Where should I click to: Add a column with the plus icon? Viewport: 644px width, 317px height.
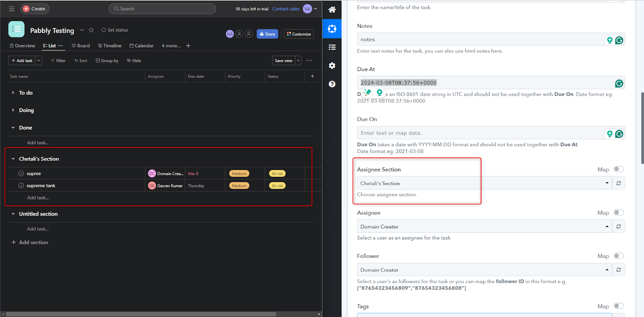point(312,76)
